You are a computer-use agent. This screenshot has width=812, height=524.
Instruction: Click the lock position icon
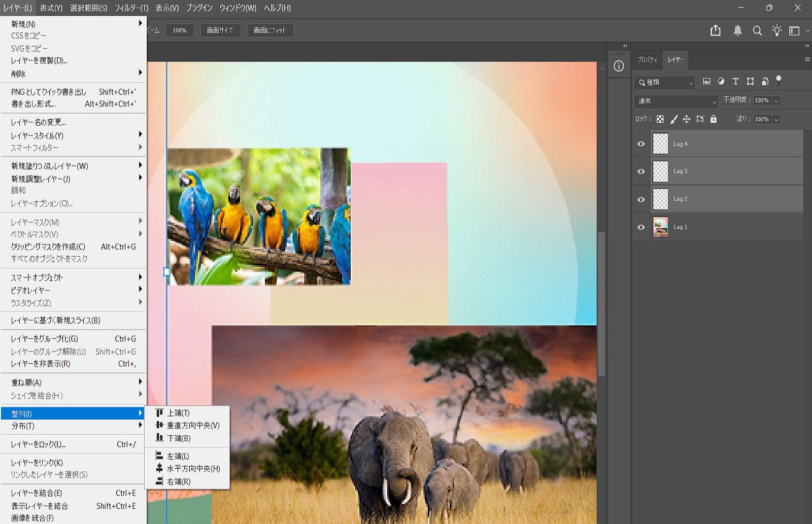tap(687, 119)
